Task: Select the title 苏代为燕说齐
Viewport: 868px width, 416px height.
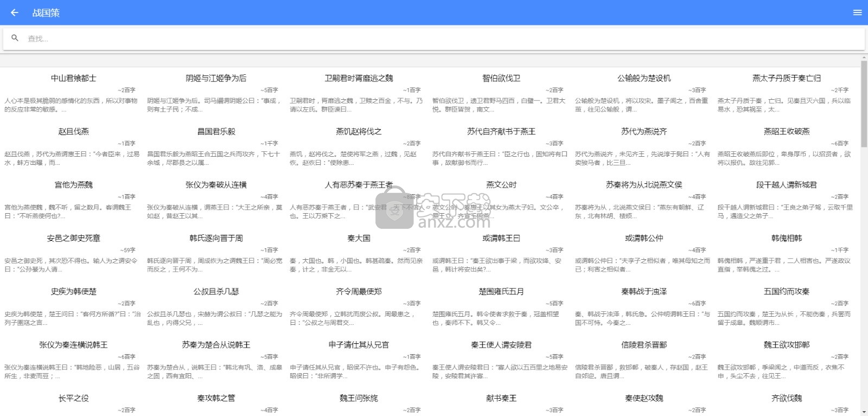Action: pos(644,131)
